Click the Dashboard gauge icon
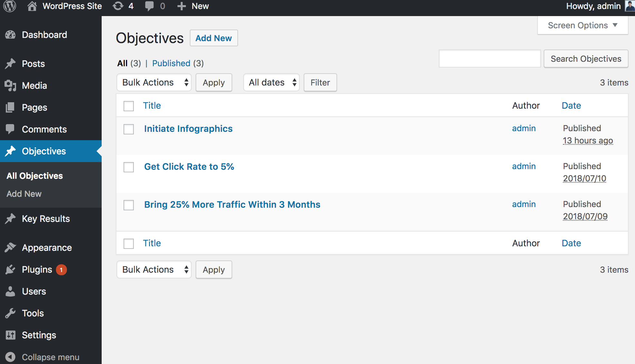 click(10, 35)
